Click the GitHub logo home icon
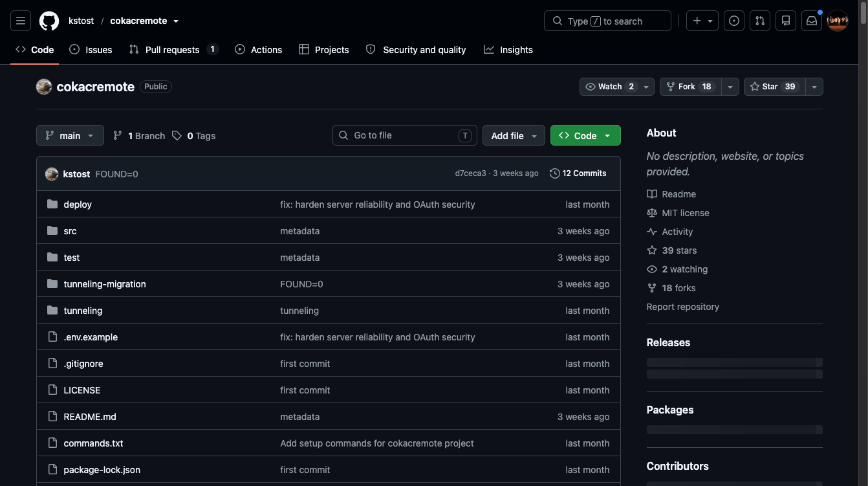Image resolution: width=868 pixels, height=486 pixels. coord(49,21)
